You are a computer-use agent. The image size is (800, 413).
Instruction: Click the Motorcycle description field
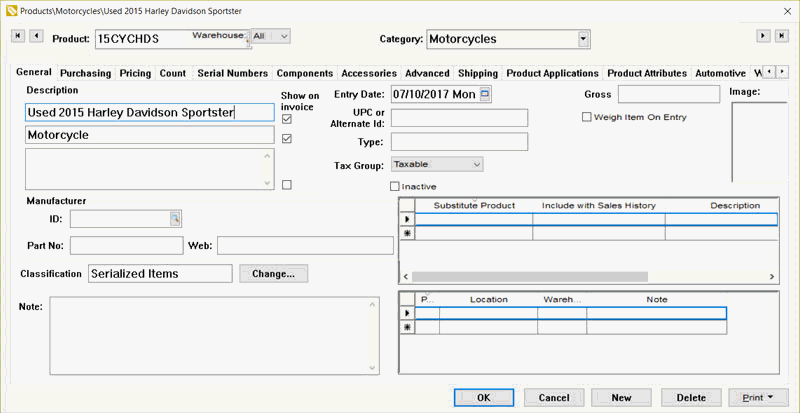149,135
